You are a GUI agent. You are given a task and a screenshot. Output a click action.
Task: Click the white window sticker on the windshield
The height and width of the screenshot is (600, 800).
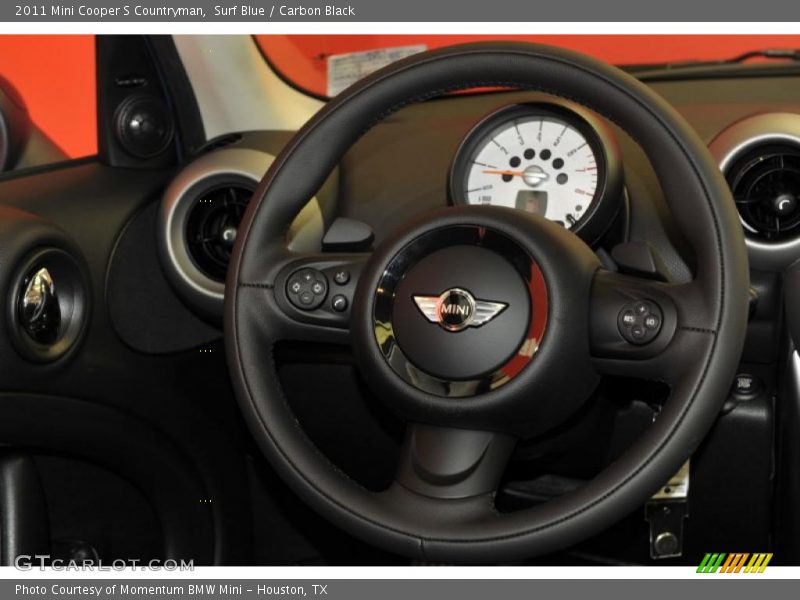[374, 66]
